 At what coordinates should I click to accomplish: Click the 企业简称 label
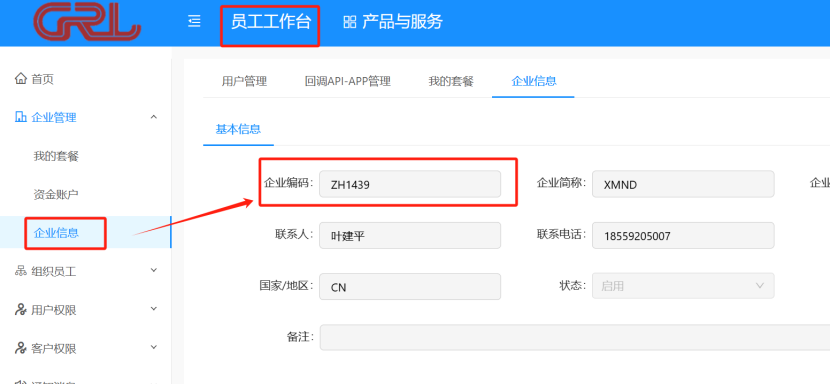562,183
